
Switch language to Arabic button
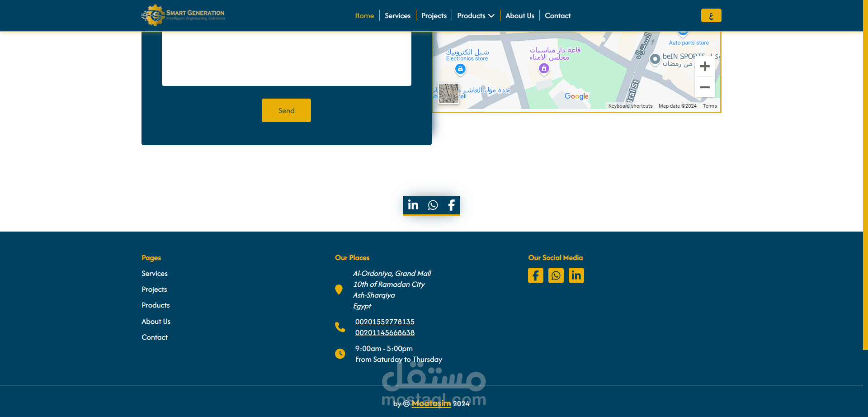(x=711, y=15)
